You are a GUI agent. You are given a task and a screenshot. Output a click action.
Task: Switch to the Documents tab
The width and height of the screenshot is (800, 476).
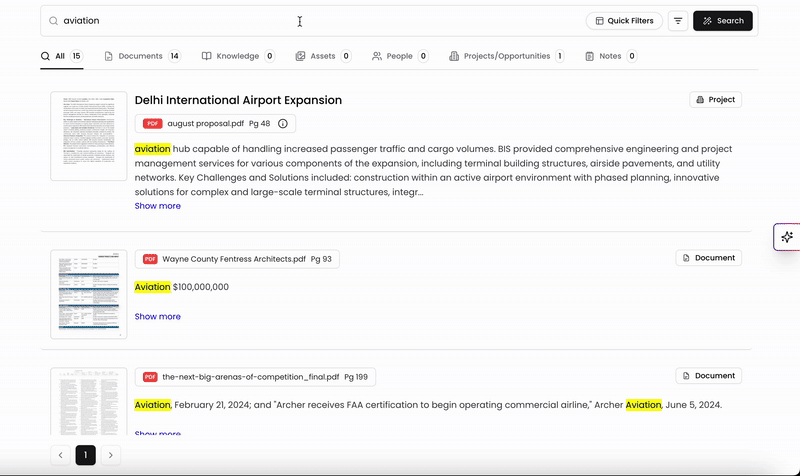click(x=142, y=56)
